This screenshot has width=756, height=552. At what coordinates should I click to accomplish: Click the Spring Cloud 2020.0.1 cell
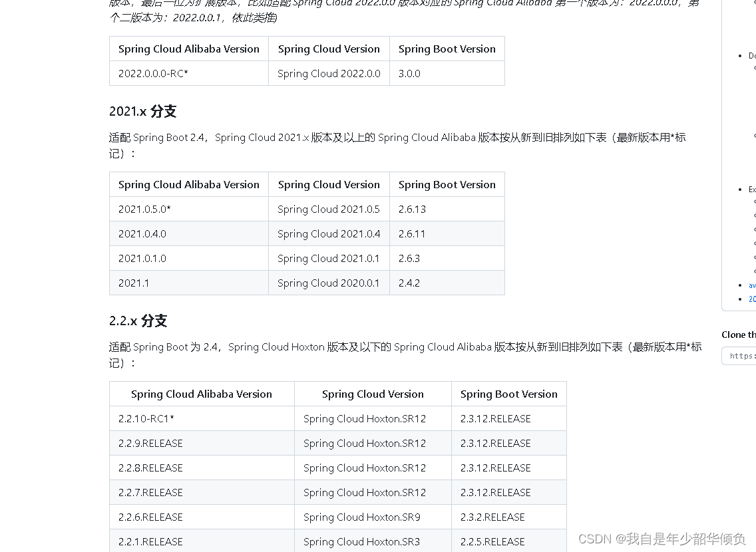329,283
